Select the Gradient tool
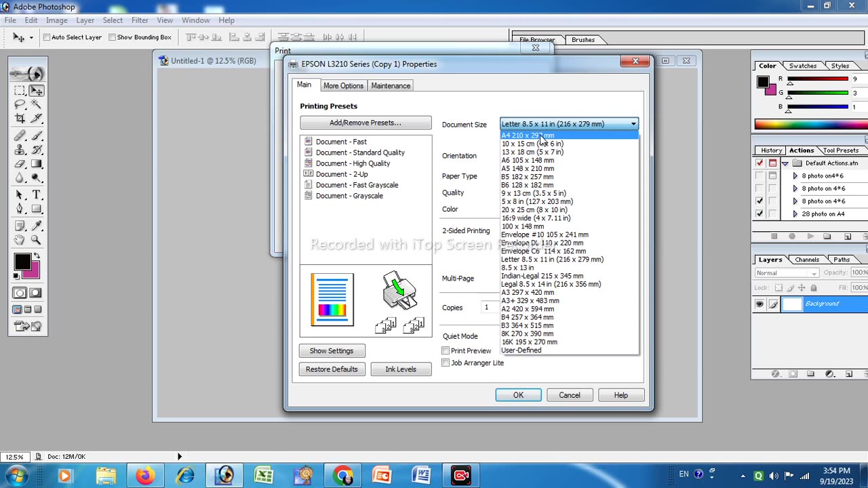 point(36,165)
